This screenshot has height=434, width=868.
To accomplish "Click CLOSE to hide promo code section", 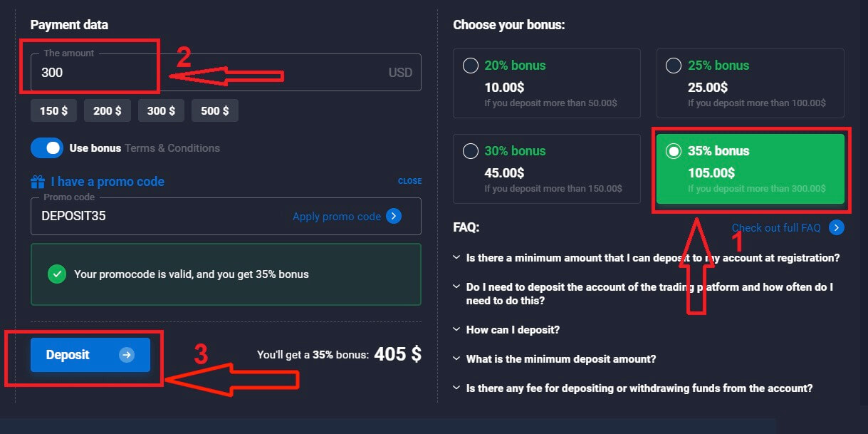I will pos(409,181).
